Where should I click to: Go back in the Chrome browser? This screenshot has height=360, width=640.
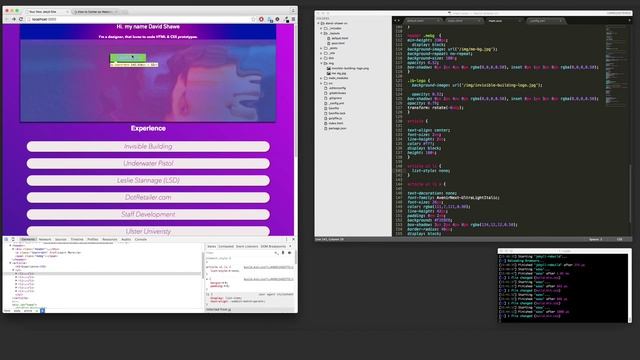(7, 19)
